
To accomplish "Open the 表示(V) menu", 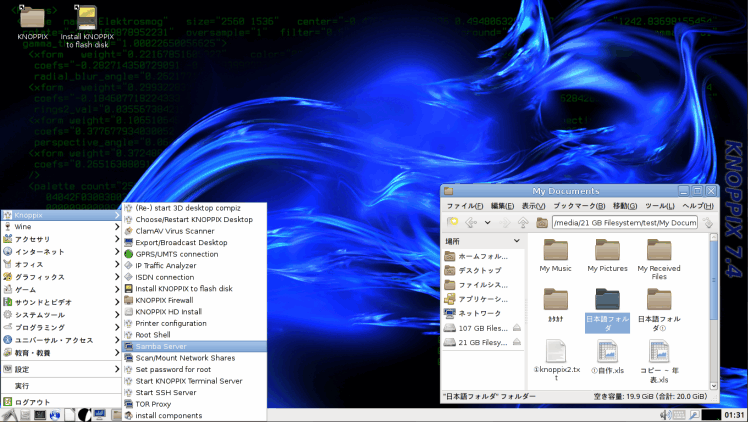I will click(x=533, y=206).
